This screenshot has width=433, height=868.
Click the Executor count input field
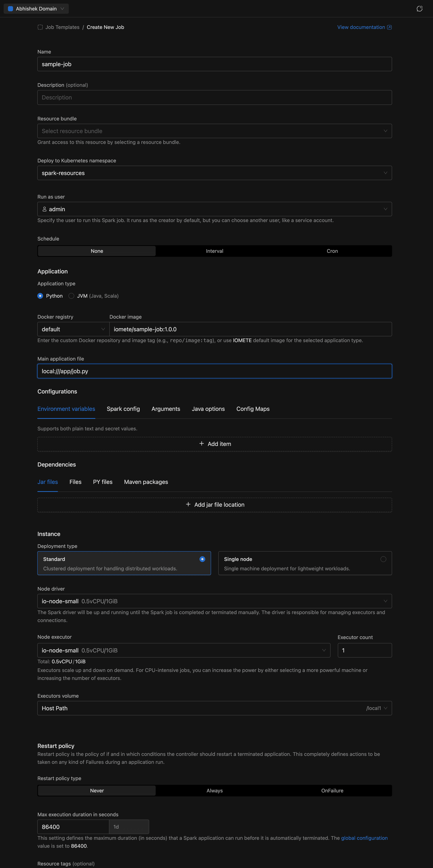[x=365, y=650]
